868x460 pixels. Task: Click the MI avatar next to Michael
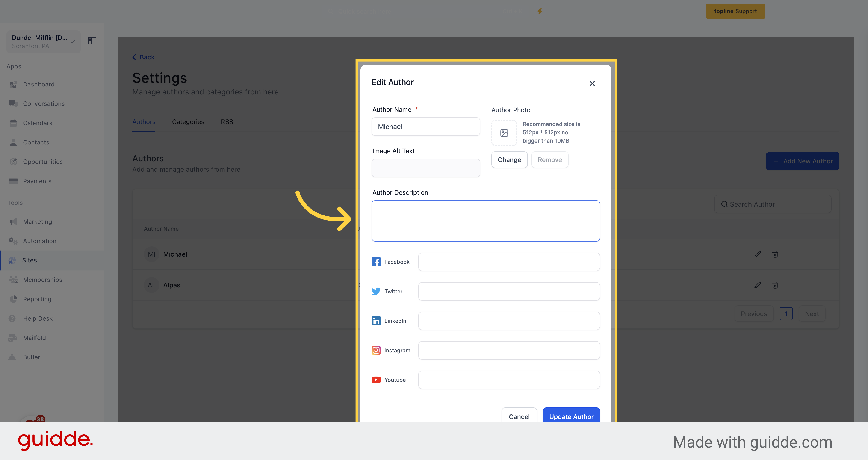152,254
